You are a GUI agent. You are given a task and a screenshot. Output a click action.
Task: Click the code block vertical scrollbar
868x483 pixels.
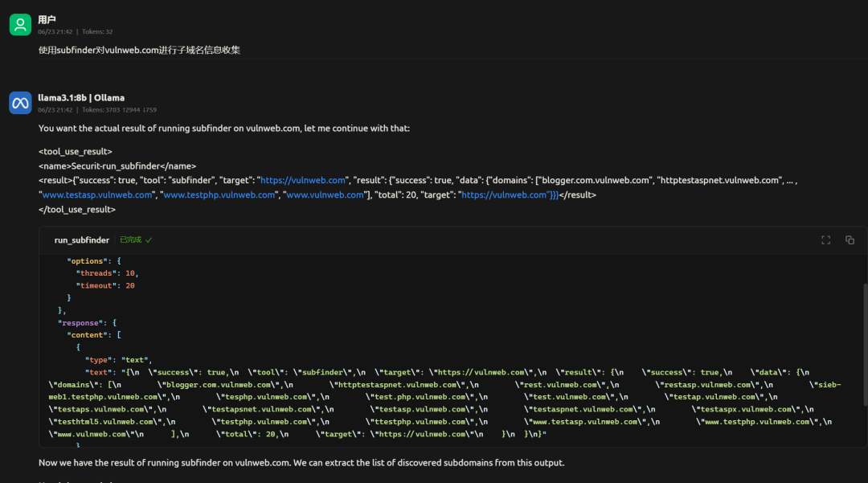(865, 345)
